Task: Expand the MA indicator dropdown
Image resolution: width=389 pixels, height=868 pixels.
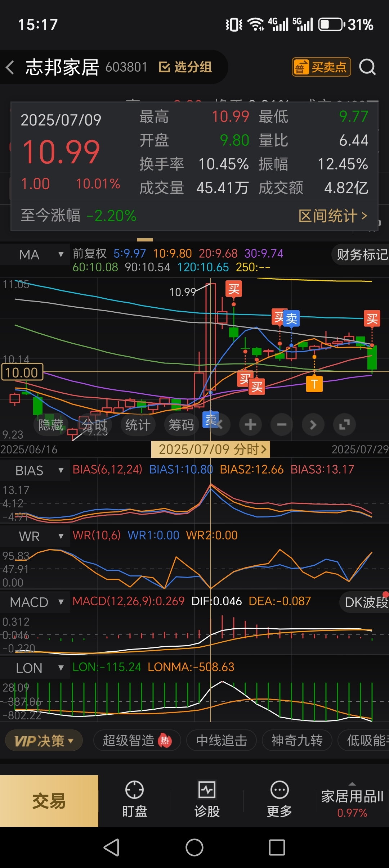Action: point(35,255)
